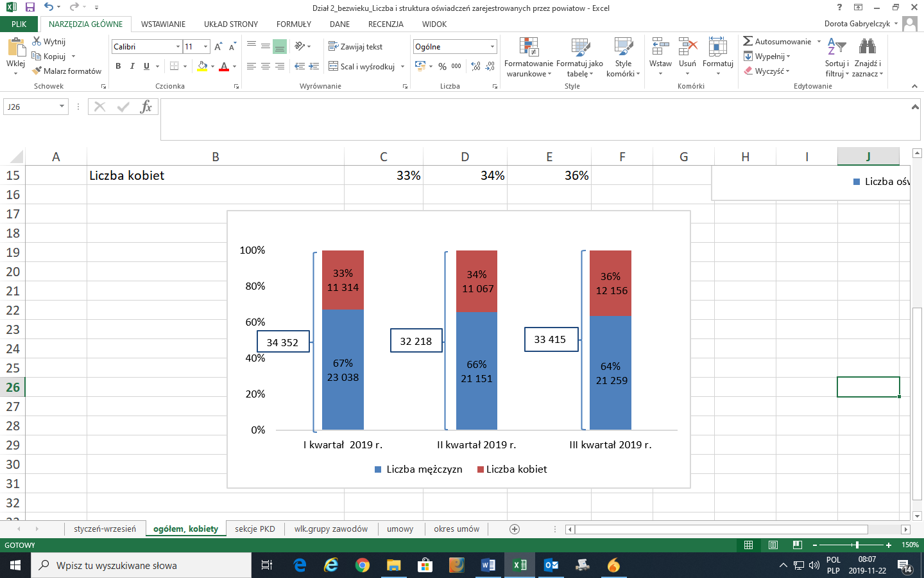
Task: Toggle italic formatting
Action: (x=132, y=66)
